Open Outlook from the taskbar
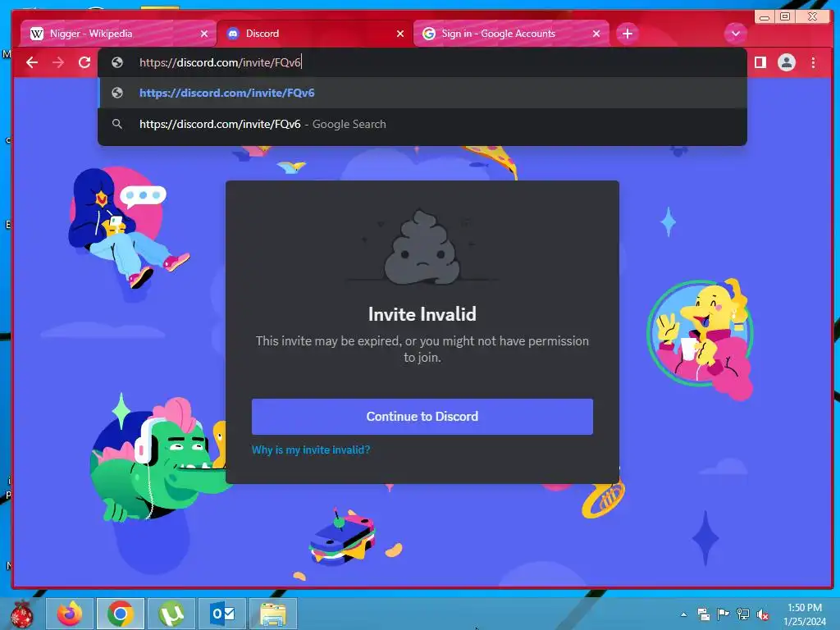This screenshot has width=840, height=630. click(x=222, y=614)
